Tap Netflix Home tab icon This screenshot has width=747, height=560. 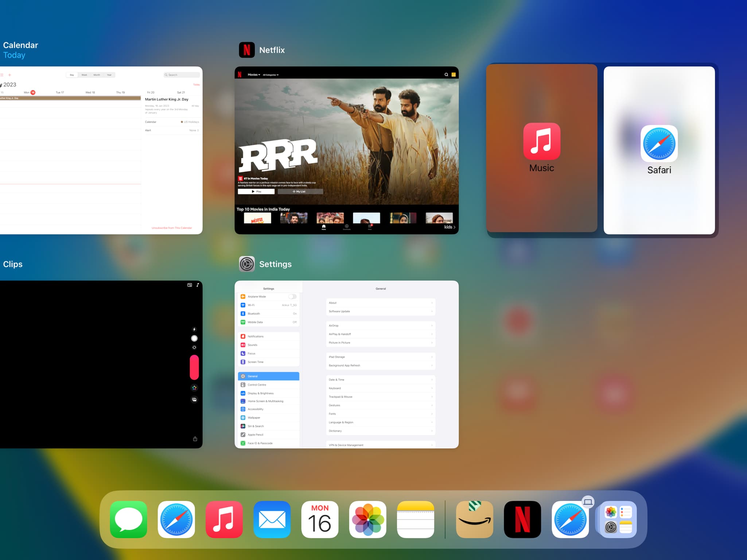point(323,227)
